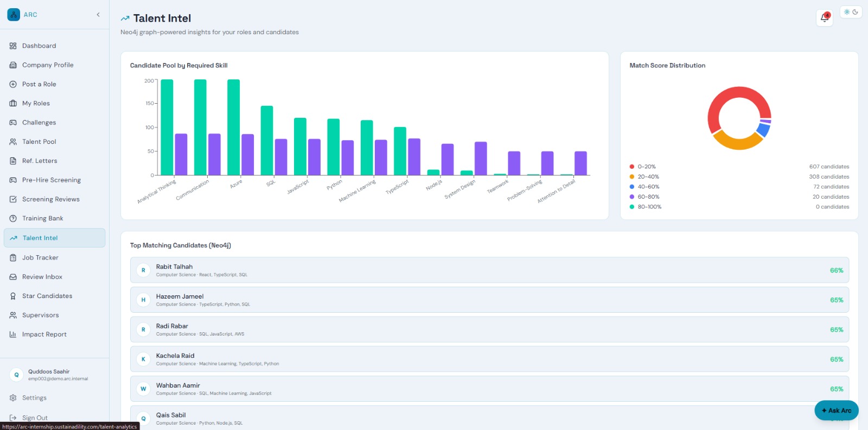This screenshot has height=430, width=868.
Task: Open the Challenges sidebar icon
Action: [13, 123]
